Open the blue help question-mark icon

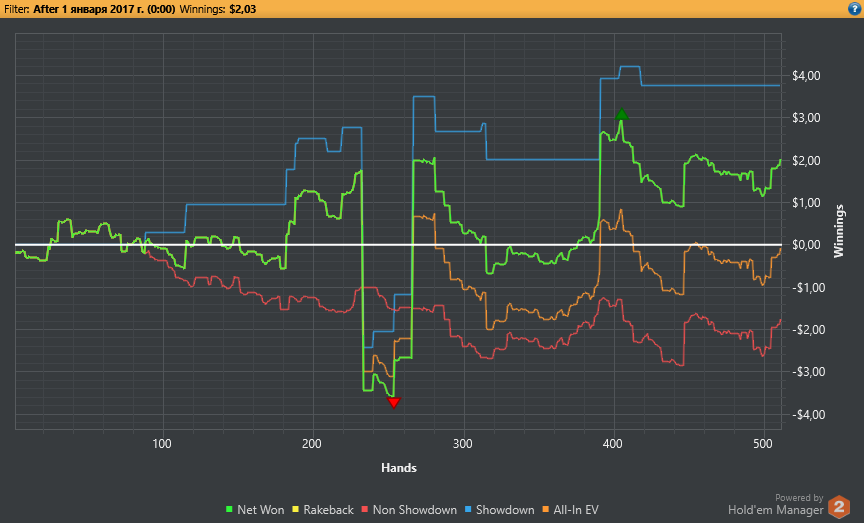point(854,9)
